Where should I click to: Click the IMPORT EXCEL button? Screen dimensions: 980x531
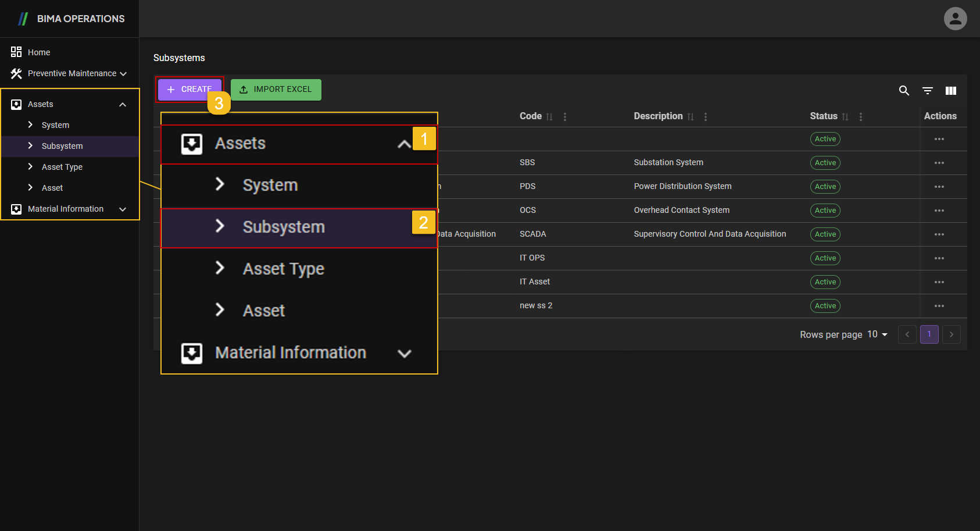[x=276, y=90]
